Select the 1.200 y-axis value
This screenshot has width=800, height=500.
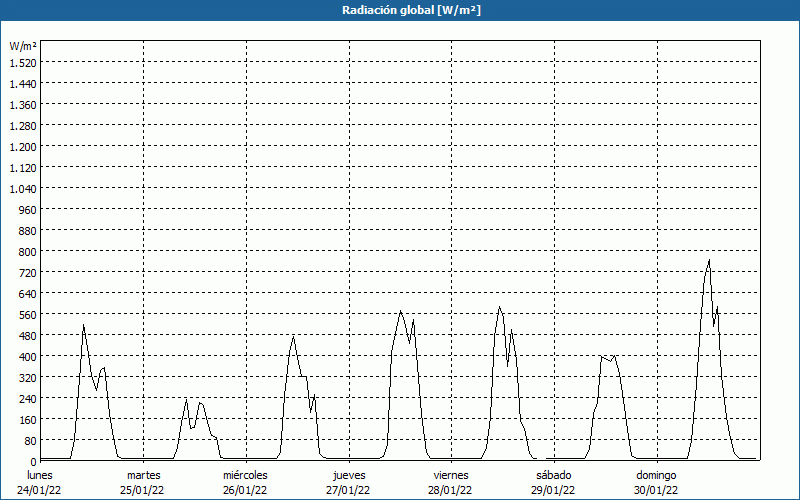tap(23, 146)
